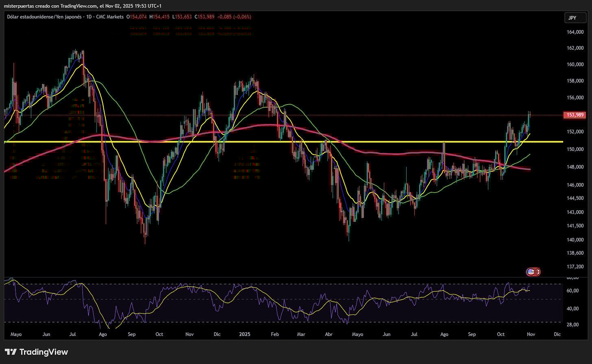Click the misterpuertas TradingView.com header text

click(83, 6)
